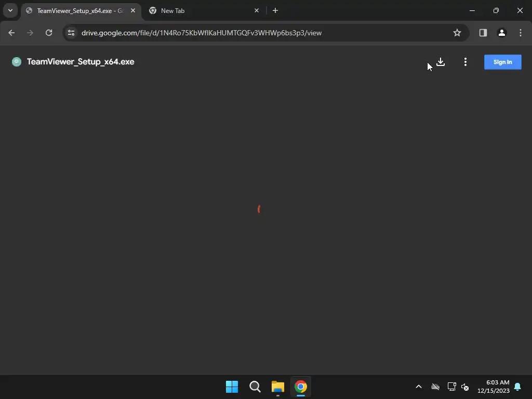Go forward in browser history
Viewport: 532px width, 399px height.
point(30,33)
